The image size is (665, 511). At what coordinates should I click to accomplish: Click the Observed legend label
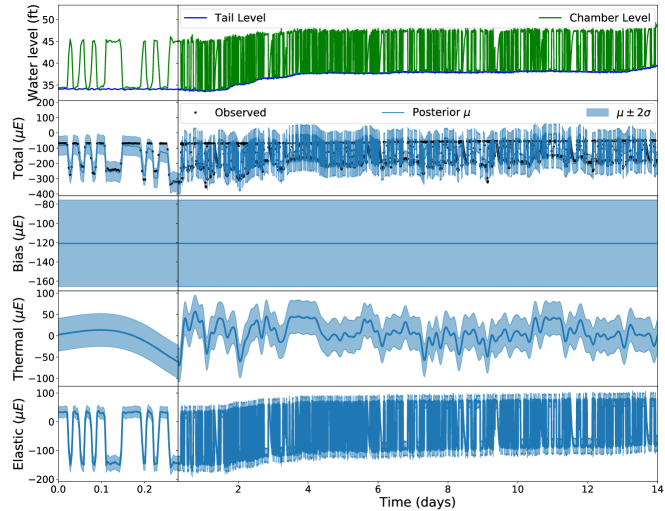[240, 112]
